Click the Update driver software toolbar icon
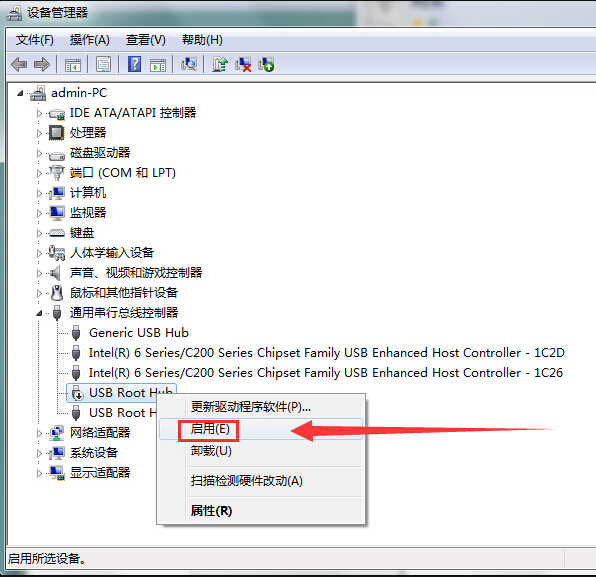The height and width of the screenshot is (577, 596). tap(220, 64)
